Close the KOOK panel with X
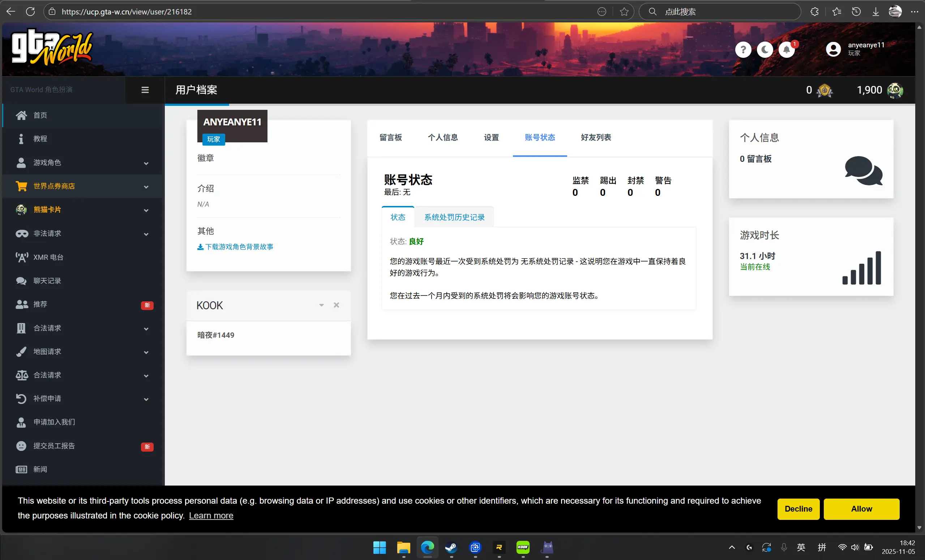 [x=337, y=305]
